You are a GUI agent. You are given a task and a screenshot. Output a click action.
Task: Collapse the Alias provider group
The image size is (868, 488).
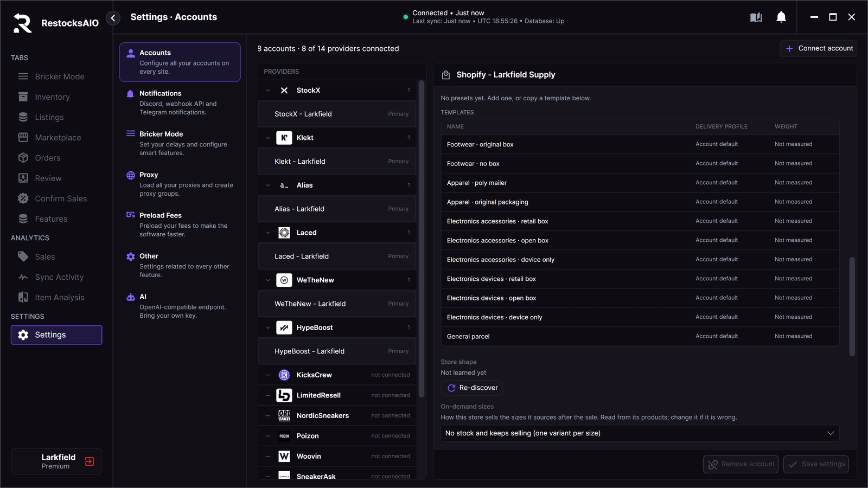point(268,185)
